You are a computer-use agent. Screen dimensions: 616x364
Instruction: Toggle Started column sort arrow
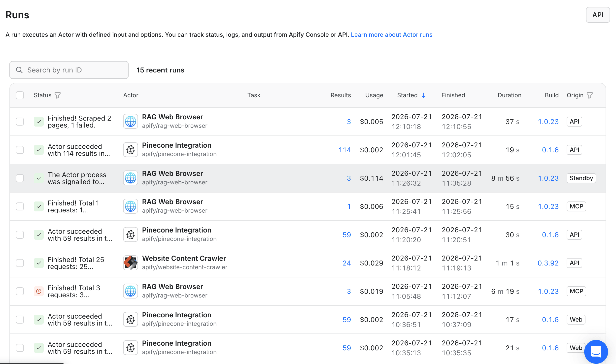coord(424,95)
